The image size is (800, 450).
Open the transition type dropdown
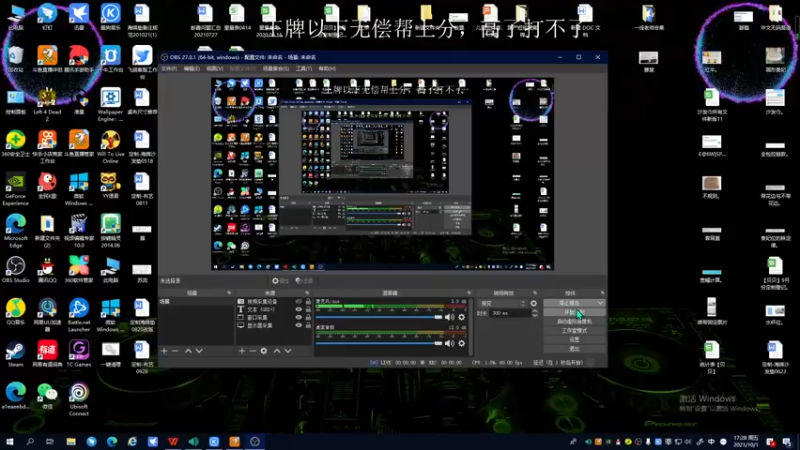[503, 303]
